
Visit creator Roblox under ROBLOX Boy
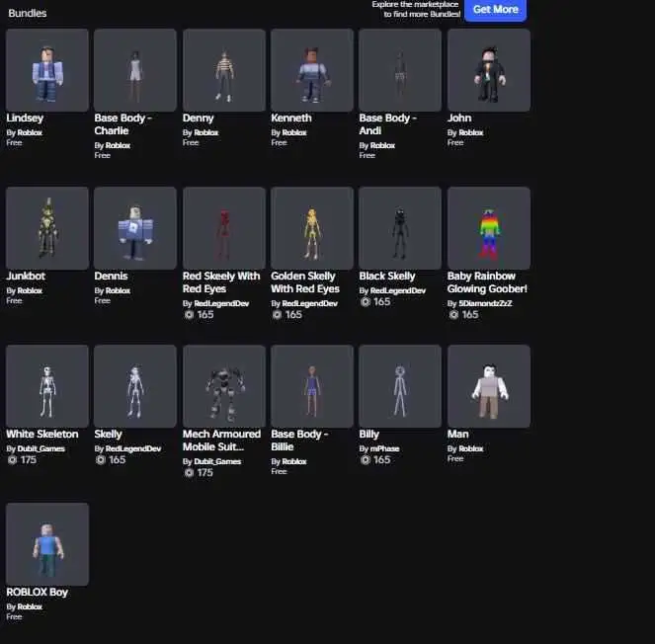pyautogui.click(x=30, y=606)
